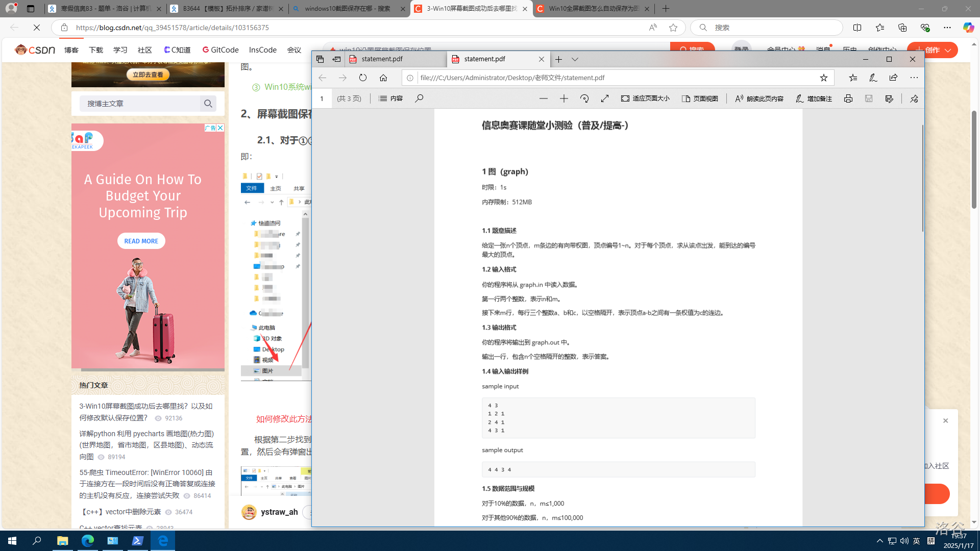Expand the tab preview chevron
This screenshot has height=551, width=980.
(x=575, y=59)
